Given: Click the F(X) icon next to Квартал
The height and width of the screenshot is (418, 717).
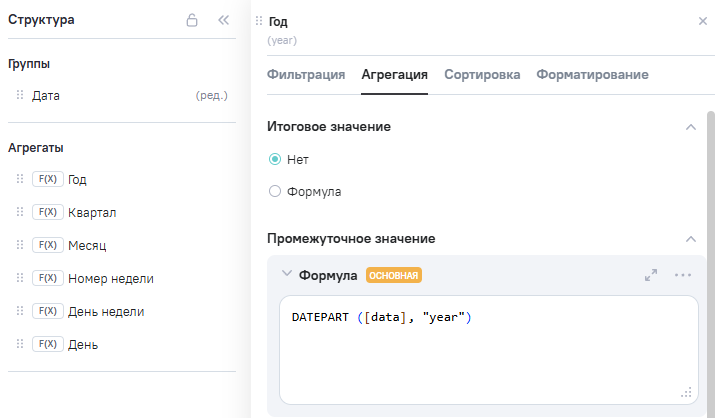Looking at the screenshot, I should (x=47, y=212).
